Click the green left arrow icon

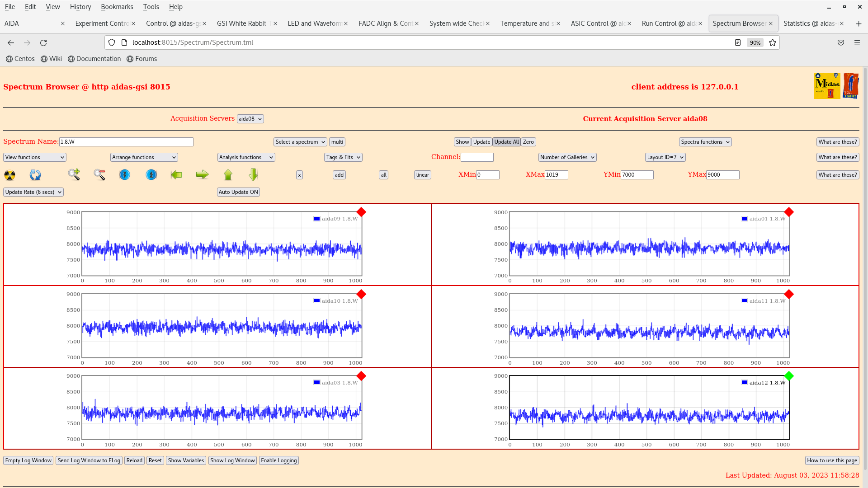pyautogui.click(x=176, y=174)
